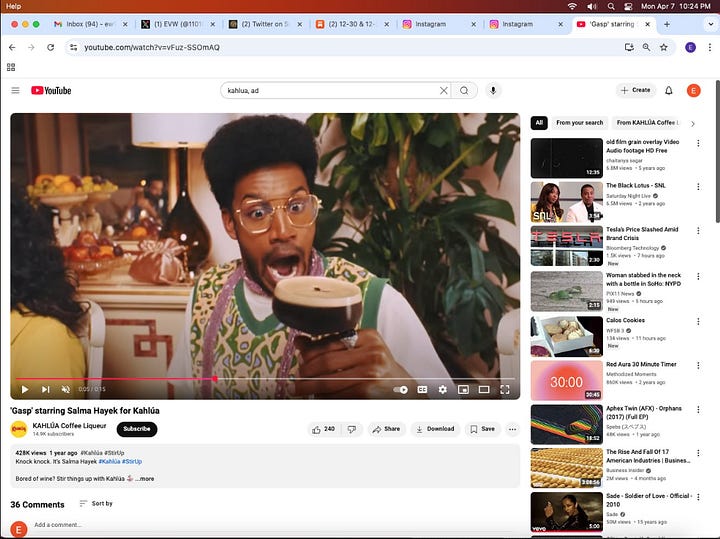This screenshot has width=720, height=539.
Task: Open options for Woman stabbed video
Action: (698, 276)
